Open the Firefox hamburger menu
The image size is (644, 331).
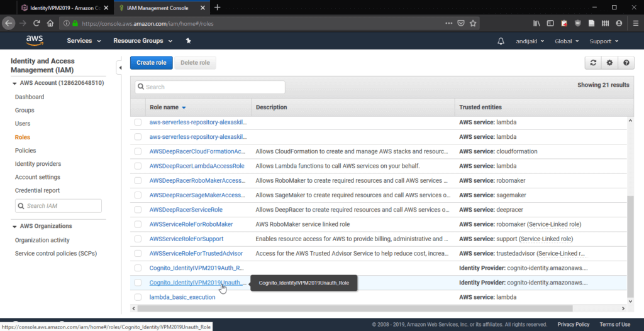635,23
